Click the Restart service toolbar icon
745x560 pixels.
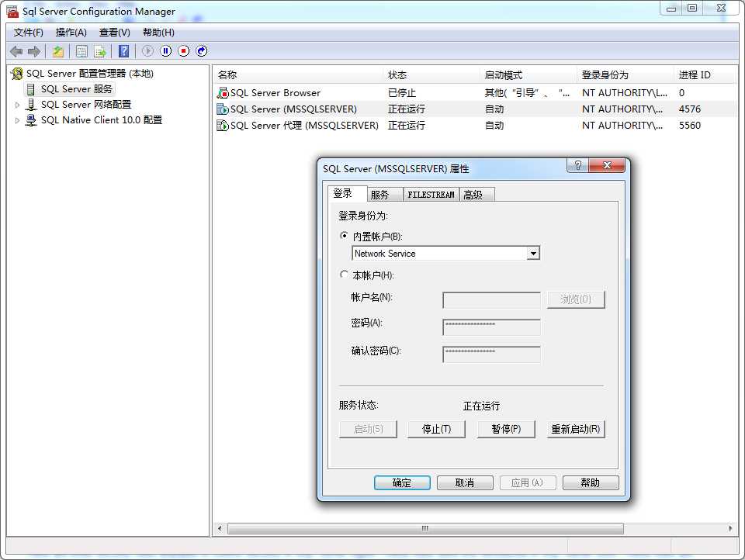click(x=202, y=51)
